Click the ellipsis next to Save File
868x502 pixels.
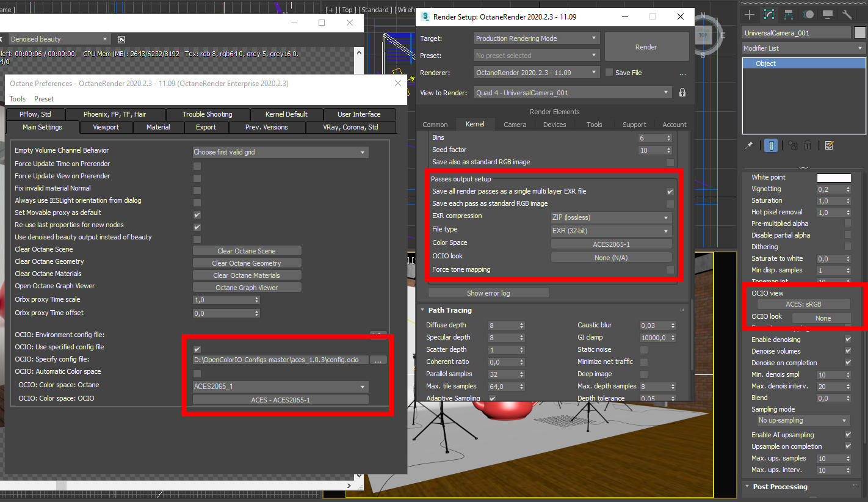(x=682, y=73)
